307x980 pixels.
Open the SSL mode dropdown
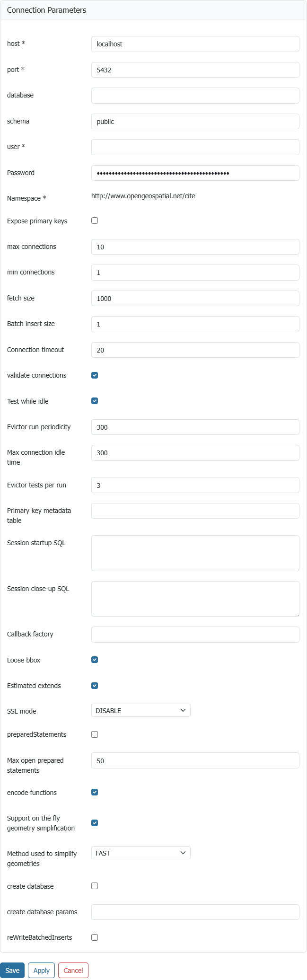pos(140,711)
